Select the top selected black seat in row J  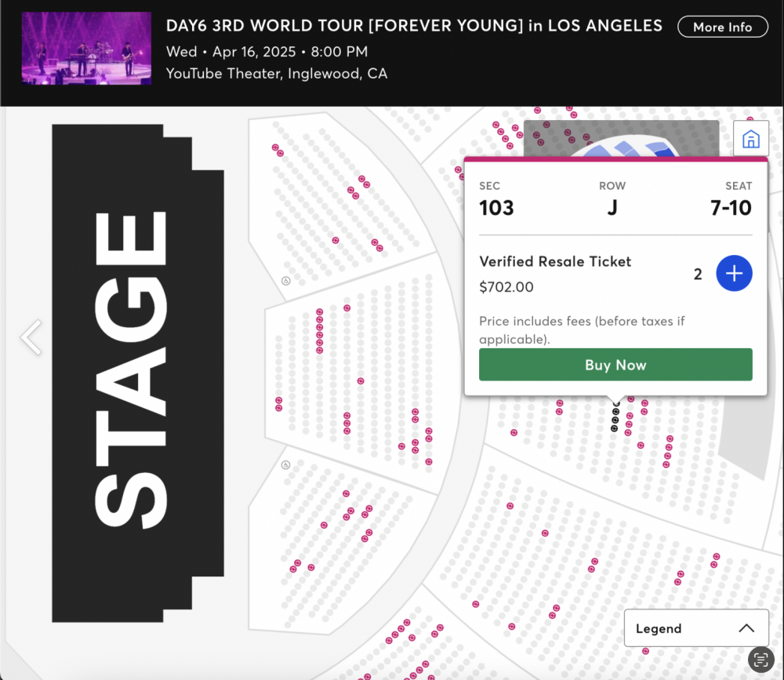[x=616, y=404]
